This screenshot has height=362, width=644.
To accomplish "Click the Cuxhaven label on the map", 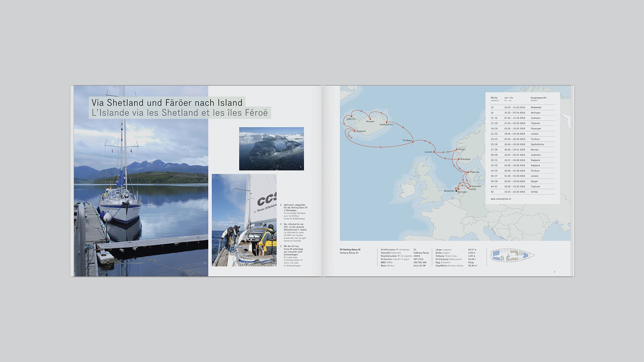I will click(x=476, y=186).
